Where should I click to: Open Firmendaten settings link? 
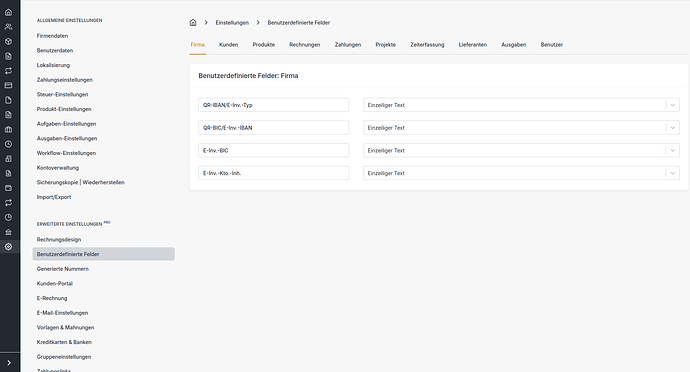pyautogui.click(x=52, y=36)
